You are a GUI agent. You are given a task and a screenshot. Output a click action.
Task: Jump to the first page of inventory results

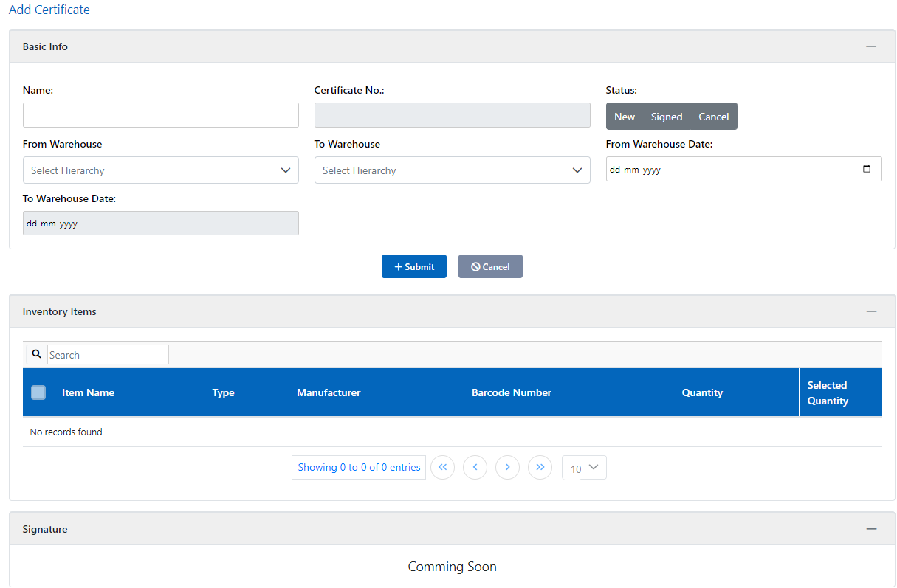[x=442, y=467]
